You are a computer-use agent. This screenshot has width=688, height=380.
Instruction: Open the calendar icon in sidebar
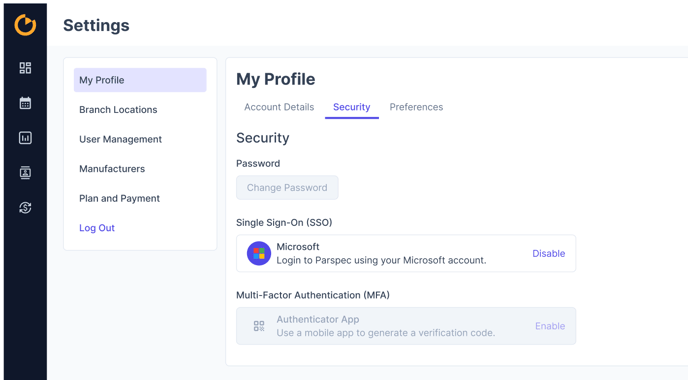click(25, 103)
